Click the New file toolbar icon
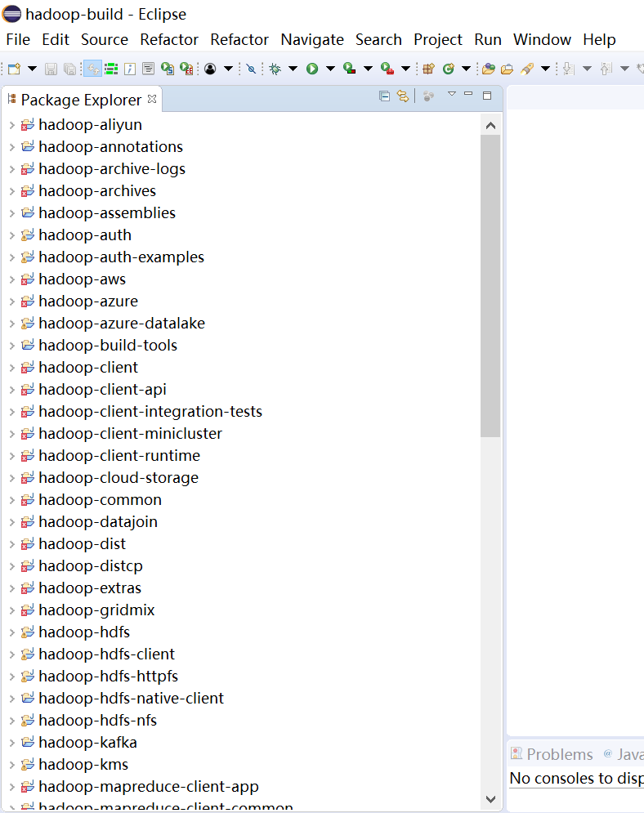The height and width of the screenshot is (813, 644). coord(14,69)
